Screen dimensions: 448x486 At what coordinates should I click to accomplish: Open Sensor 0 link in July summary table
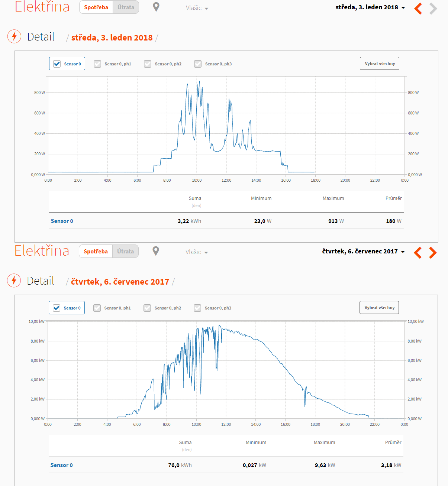click(62, 465)
